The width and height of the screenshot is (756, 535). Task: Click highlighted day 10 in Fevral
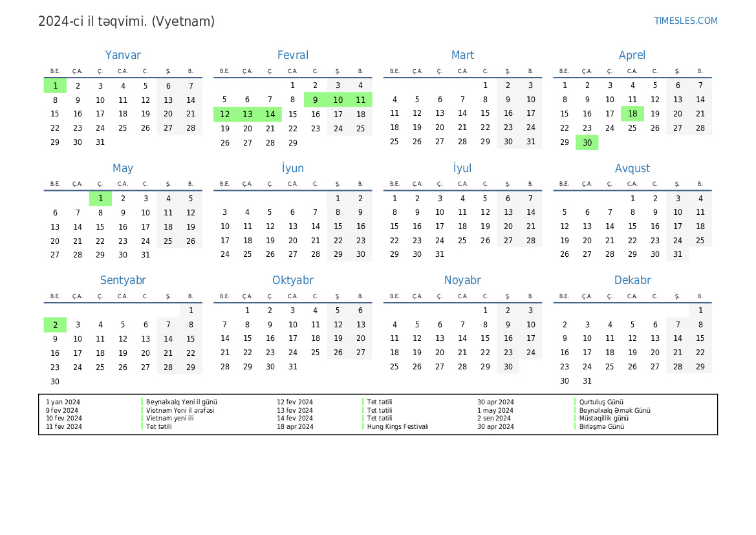338,100
